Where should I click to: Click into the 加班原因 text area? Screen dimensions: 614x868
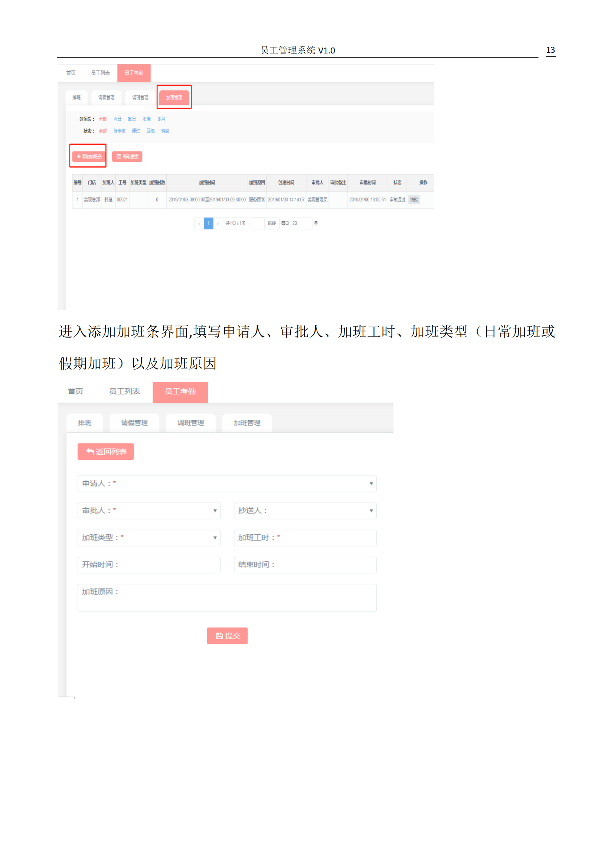click(227, 598)
